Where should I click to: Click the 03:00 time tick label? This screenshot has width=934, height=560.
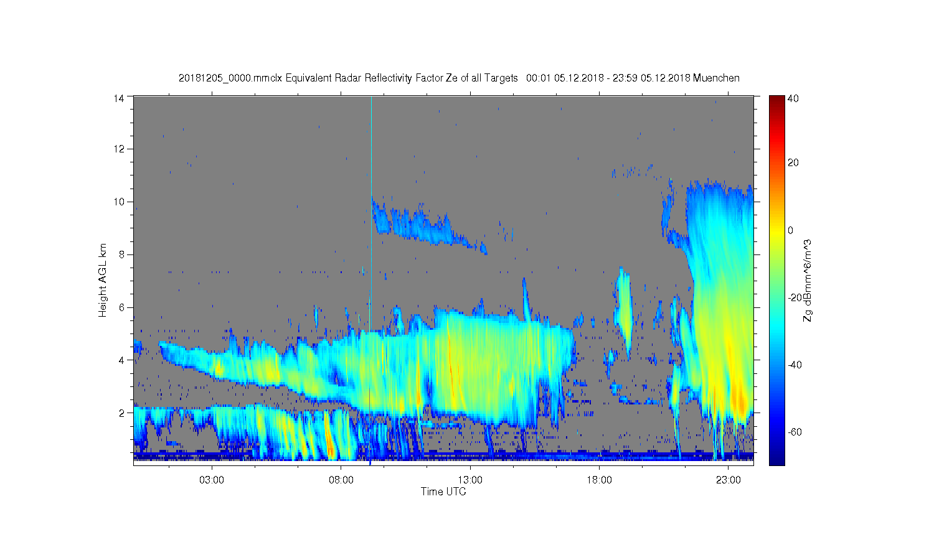pos(212,480)
